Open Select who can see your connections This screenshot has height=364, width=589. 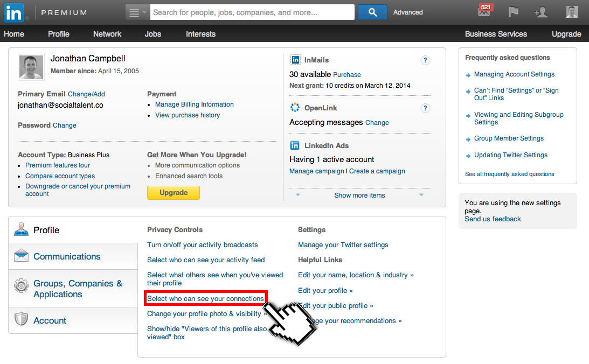(x=205, y=298)
